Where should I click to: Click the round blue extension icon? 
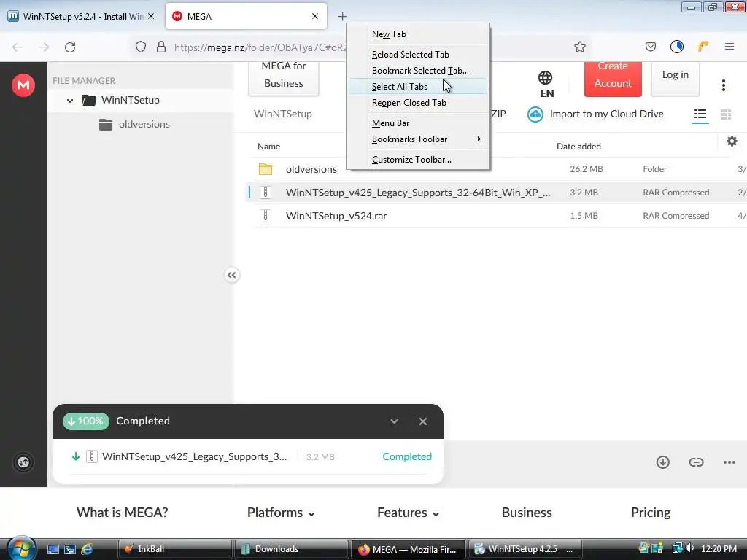[x=676, y=47]
